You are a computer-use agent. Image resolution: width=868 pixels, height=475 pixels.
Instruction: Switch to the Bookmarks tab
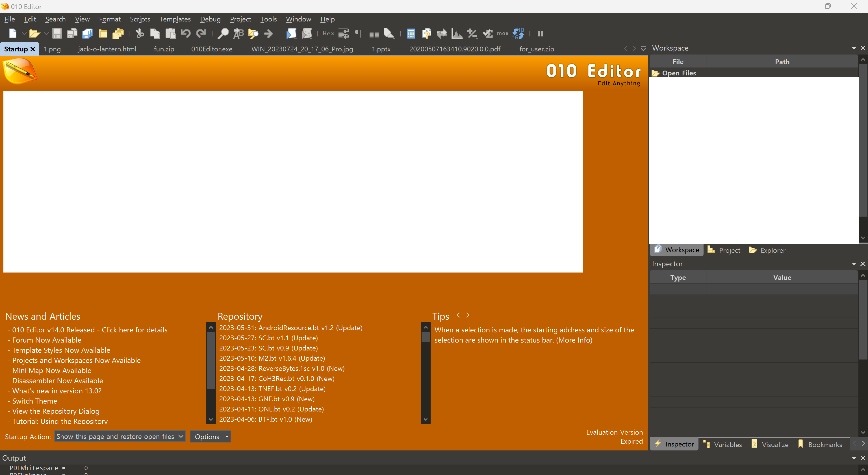[820, 444]
